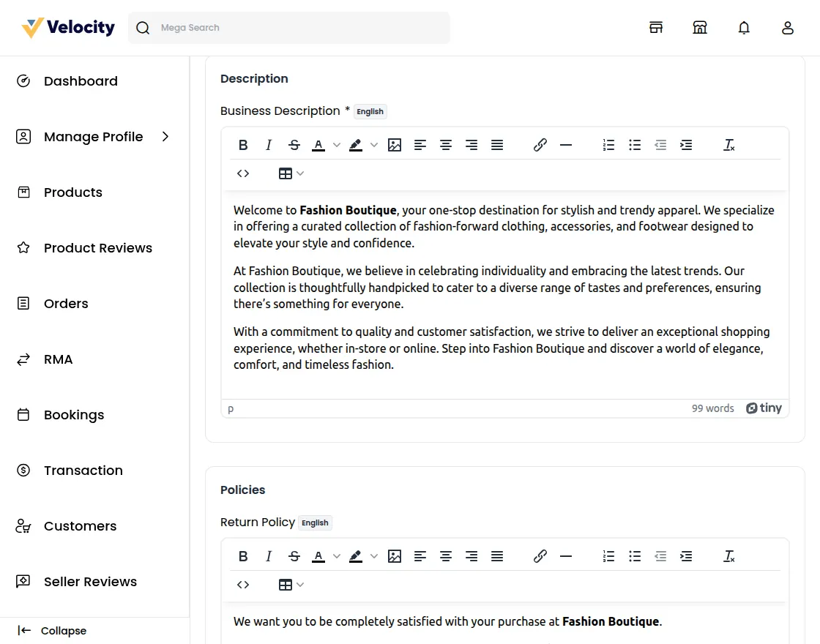Insert horizontal line in Business Description editor
820x644 pixels.
tap(566, 145)
